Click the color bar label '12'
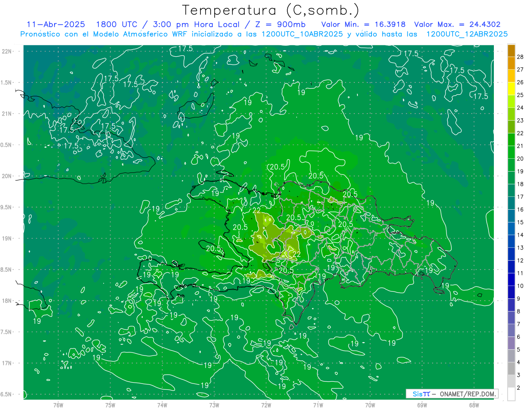The width and height of the screenshot is (532, 411). (x=520, y=260)
